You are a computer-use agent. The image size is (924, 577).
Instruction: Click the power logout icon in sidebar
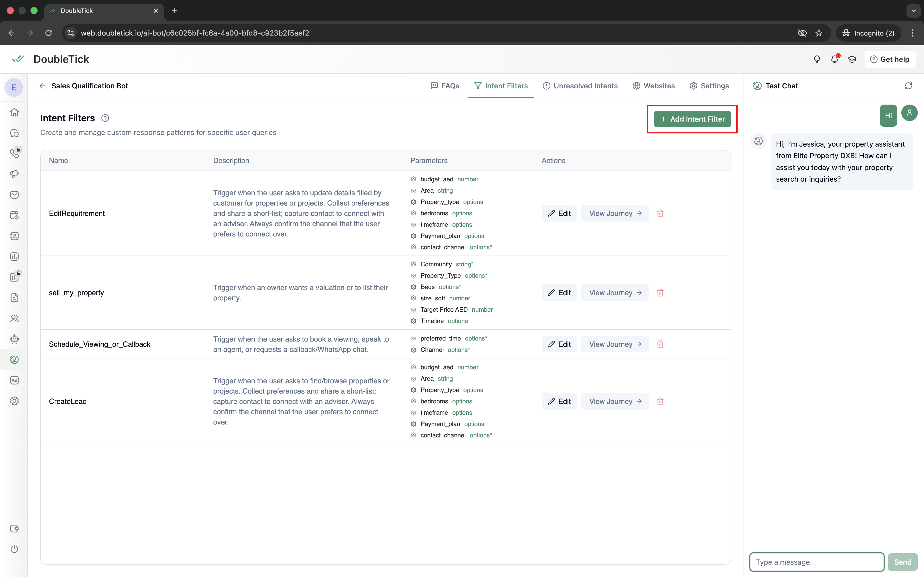pyautogui.click(x=14, y=549)
